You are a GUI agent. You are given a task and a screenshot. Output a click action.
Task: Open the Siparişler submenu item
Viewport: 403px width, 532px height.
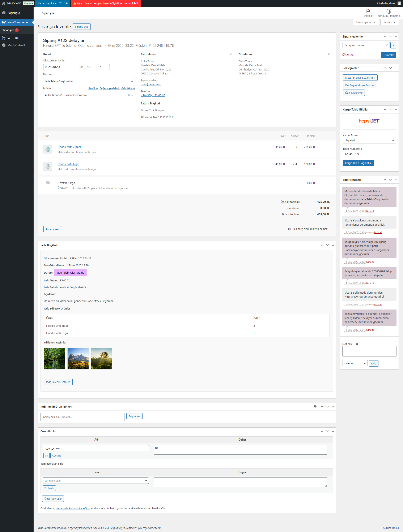pyautogui.click(x=8, y=30)
